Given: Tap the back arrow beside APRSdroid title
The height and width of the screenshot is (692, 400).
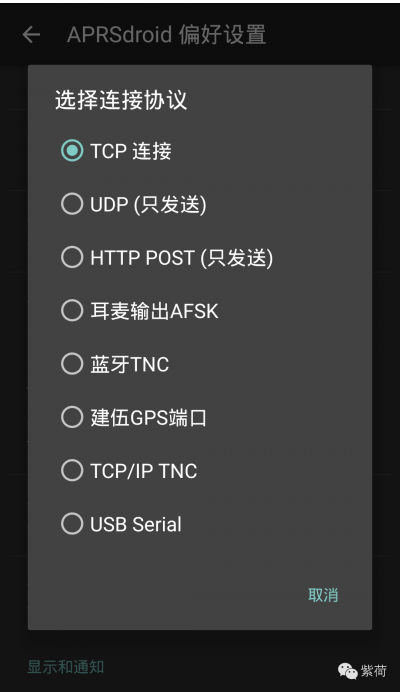Looking at the screenshot, I should tap(31, 34).
